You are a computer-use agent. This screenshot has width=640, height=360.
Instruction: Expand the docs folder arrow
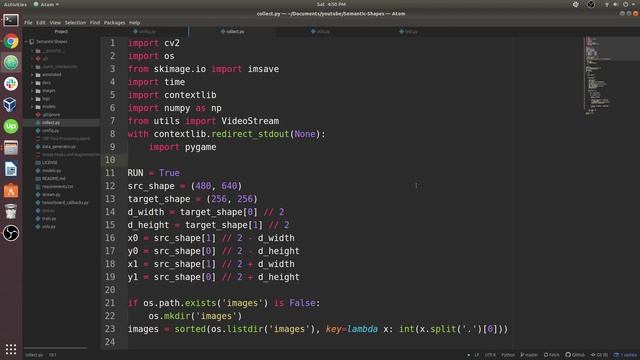32,83
